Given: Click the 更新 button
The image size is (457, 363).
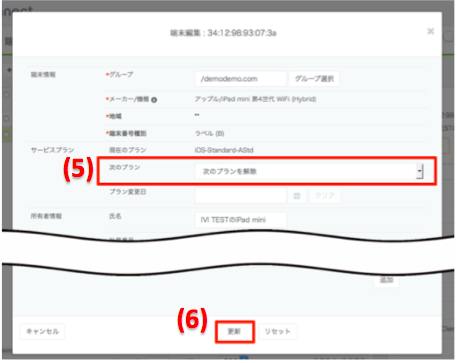Looking at the screenshot, I should click(x=234, y=332).
